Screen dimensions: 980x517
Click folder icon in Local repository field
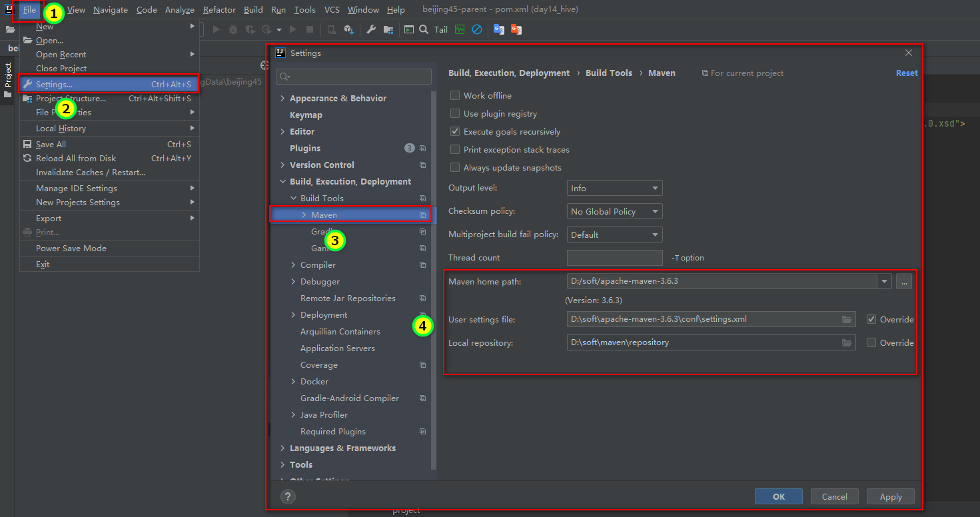pyautogui.click(x=847, y=343)
